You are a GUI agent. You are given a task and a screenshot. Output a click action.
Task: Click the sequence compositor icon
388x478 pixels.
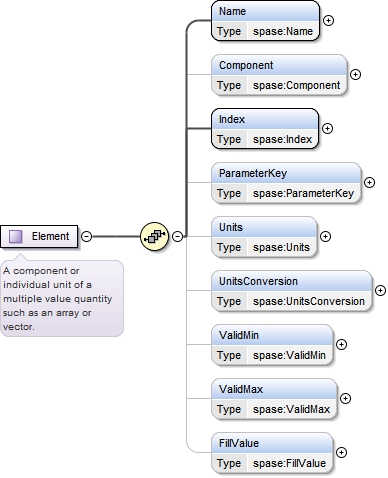pyautogui.click(x=154, y=237)
